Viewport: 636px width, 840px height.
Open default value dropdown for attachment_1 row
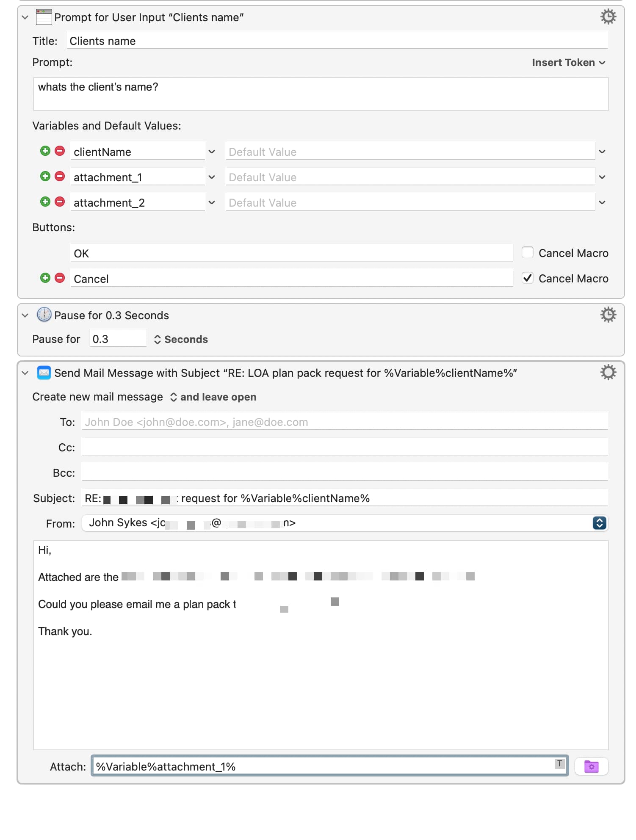602,177
